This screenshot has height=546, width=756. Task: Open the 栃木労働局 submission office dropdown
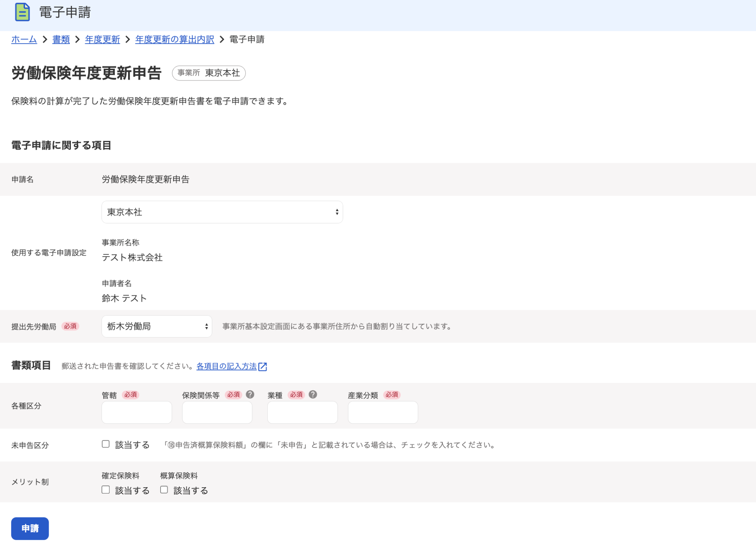[157, 326]
